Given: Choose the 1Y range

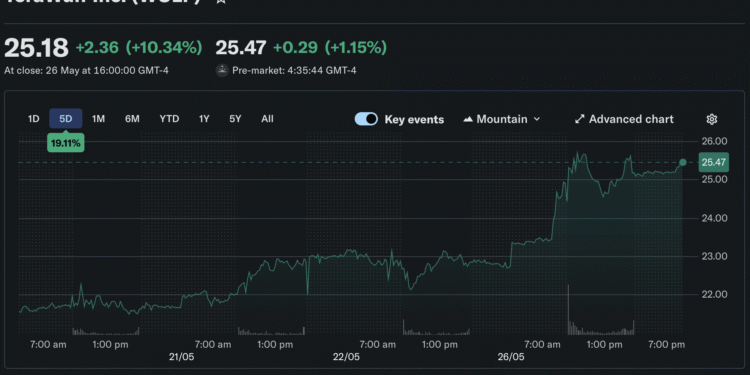Looking at the screenshot, I should point(204,119).
